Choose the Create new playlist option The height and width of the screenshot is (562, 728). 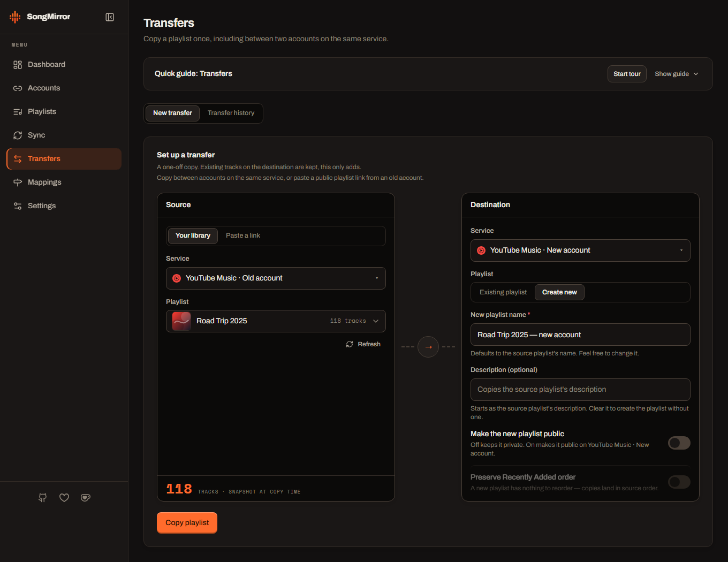[559, 292]
